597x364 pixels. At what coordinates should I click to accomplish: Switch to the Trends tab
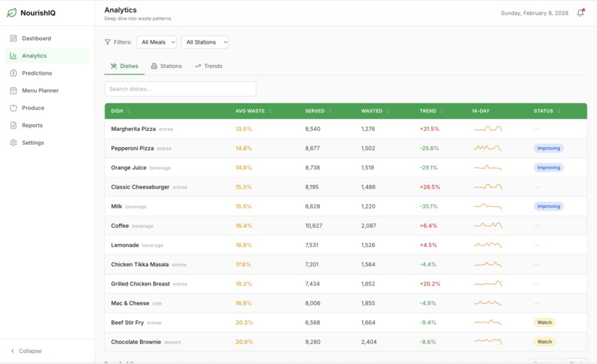(208, 66)
